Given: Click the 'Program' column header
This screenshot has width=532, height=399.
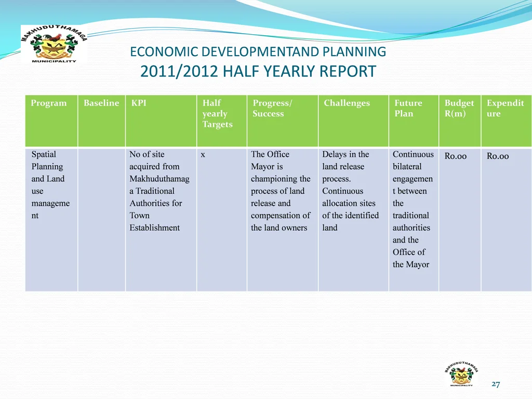Looking at the screenshot, I should (51, 121).
